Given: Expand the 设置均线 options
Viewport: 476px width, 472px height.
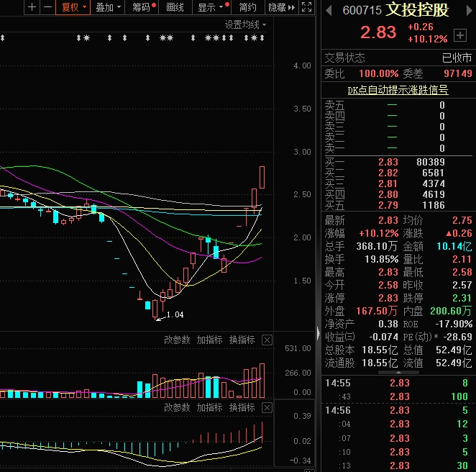Looking at the screenshot, I should coord(245,24).
